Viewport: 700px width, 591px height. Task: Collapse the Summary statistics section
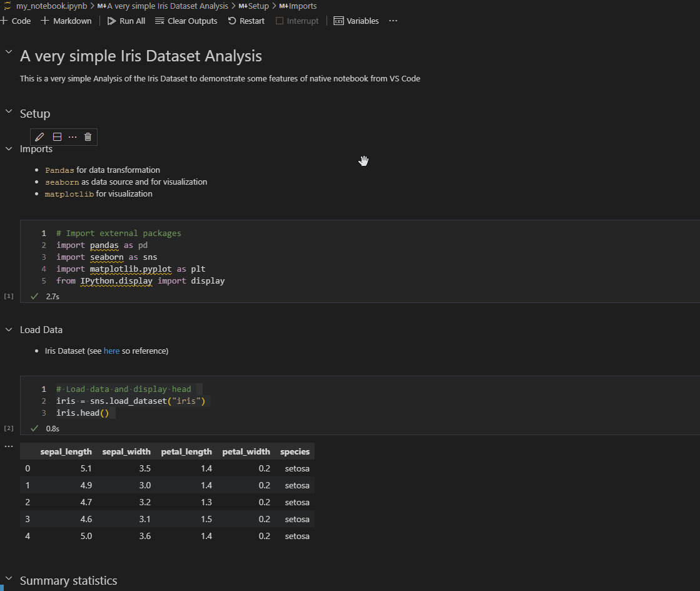(9, 578)
